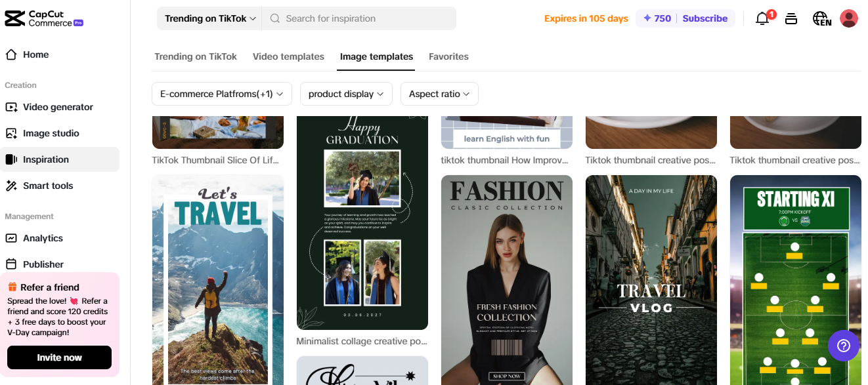Click the Image studio icon
Viewport: 868px width, 385px height.
pyautogui.click(x=11, y=133)
